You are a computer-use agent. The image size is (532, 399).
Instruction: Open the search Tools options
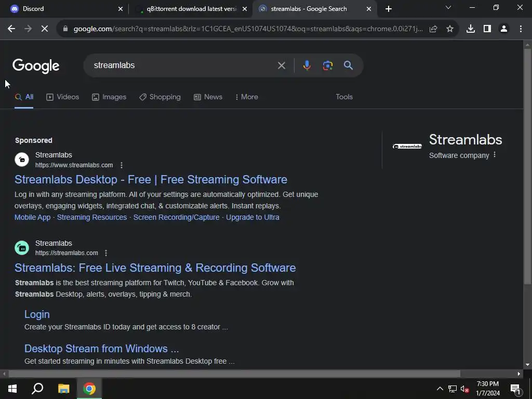(x=344, y=97)
